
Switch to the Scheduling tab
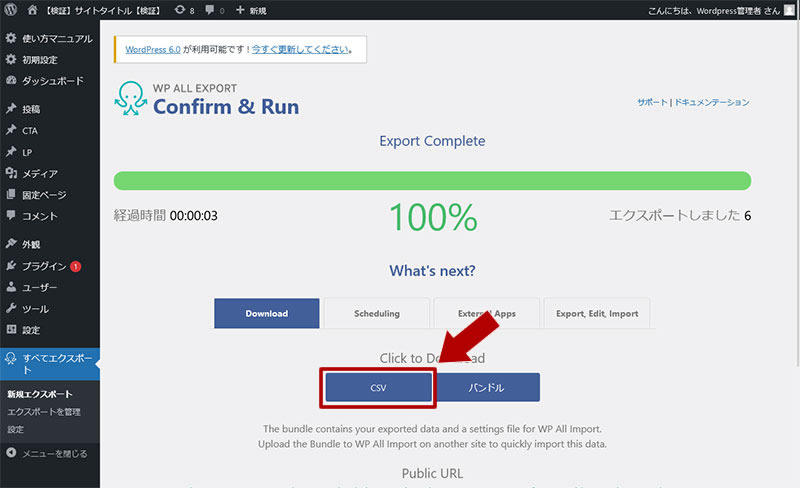(377, 313)
